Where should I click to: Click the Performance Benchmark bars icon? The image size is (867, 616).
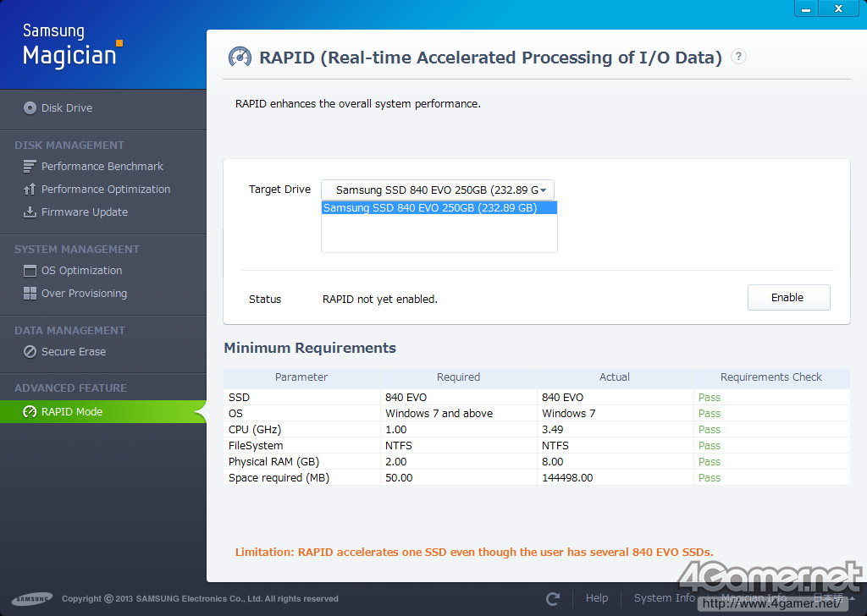tap(30, 167)
